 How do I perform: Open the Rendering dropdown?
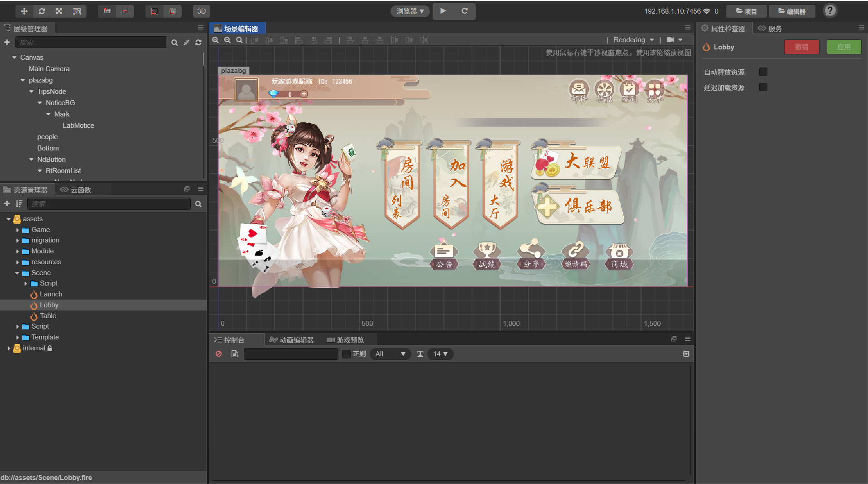(633, 40)
